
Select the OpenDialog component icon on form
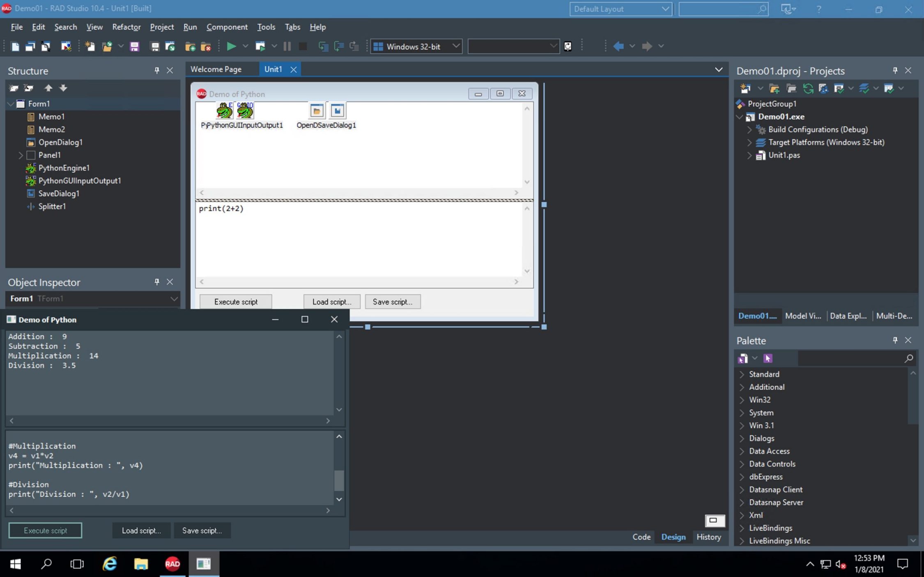(317, 111)
